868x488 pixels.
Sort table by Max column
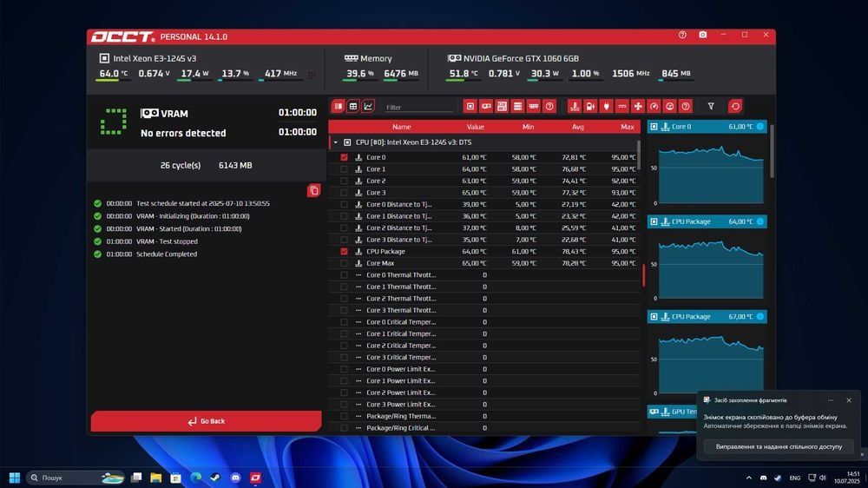(628, 127)
